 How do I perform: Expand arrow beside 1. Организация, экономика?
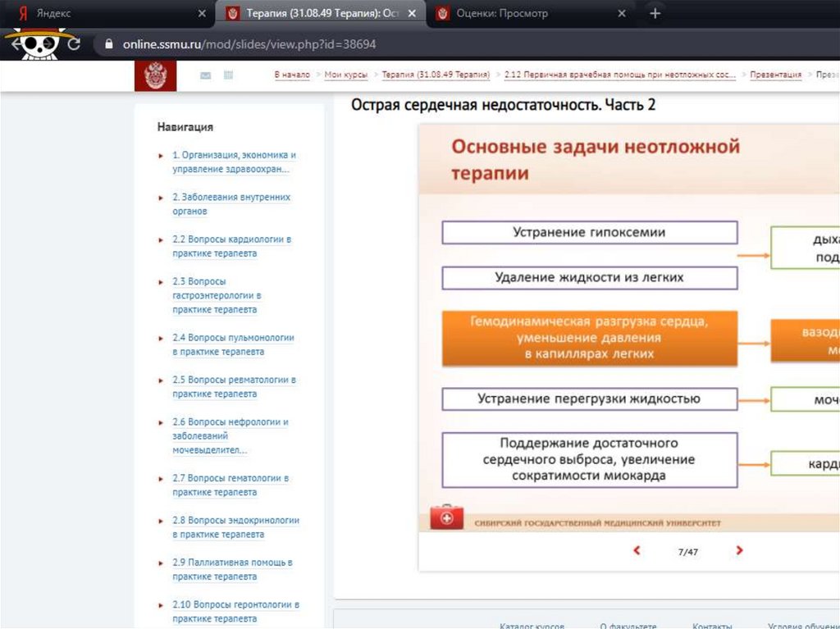coord(161,156)
